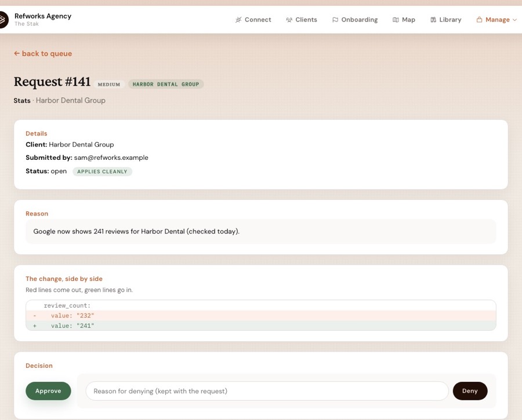
Task: Click the submitter email sam@refworks.example
Action: pos(111,158)
